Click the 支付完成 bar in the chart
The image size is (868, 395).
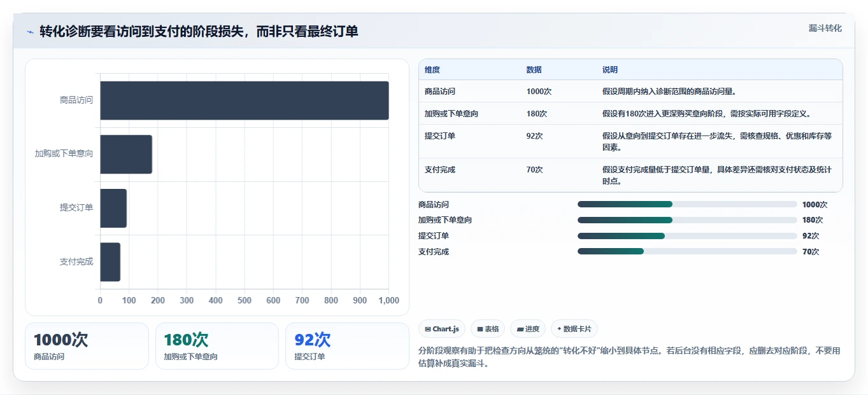point(110,262)
